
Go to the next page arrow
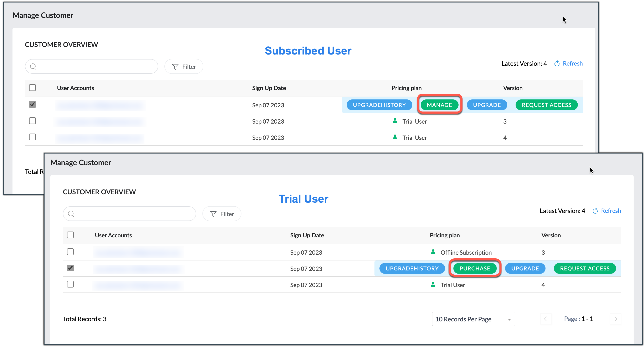click(615, 319)
